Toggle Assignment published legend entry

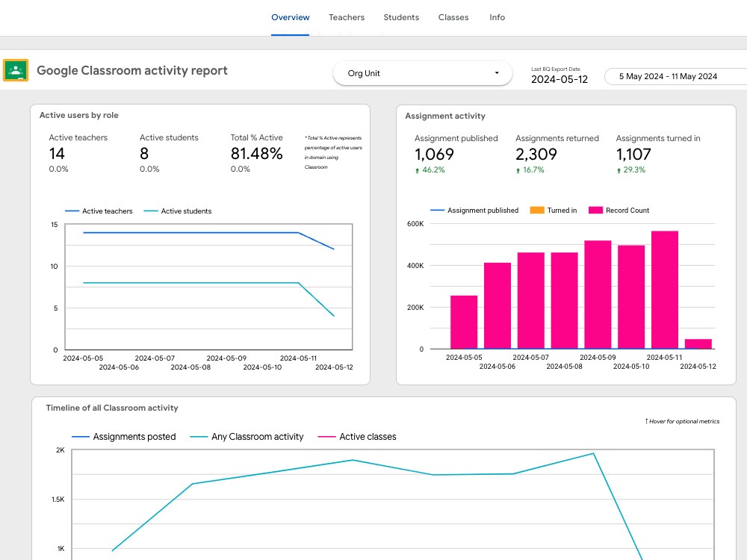(474, 211)
